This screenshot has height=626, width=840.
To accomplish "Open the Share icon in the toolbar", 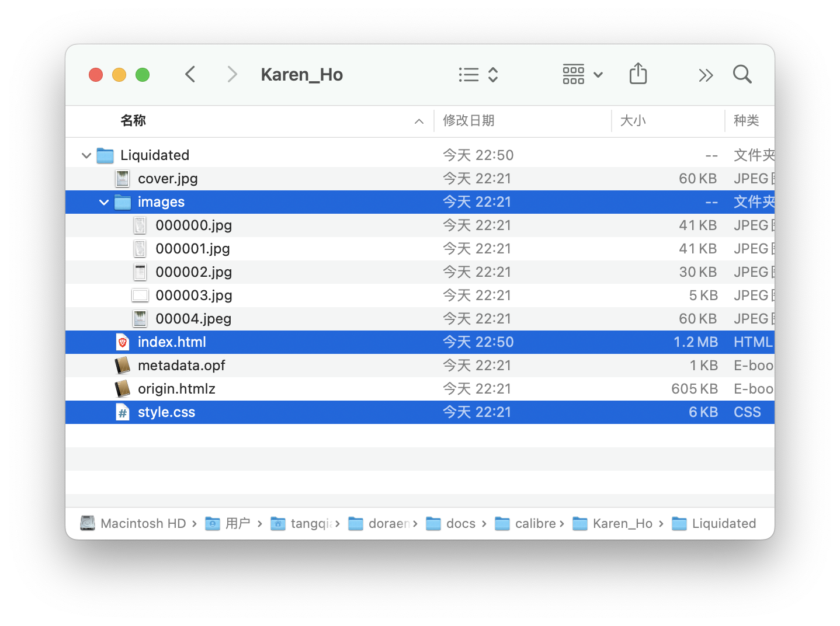I will click(x=638, y=74).
